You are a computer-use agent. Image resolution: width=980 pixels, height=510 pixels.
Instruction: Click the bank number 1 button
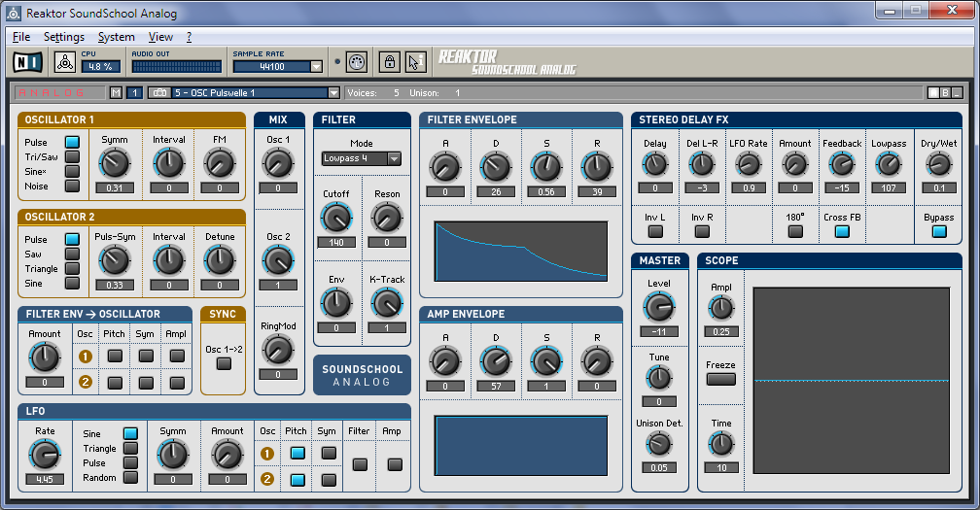(134, 93)
